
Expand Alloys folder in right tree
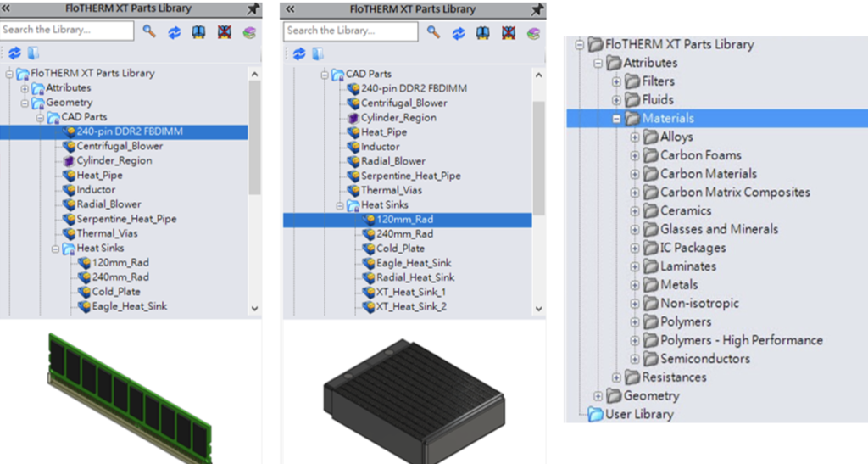point(635,137)
